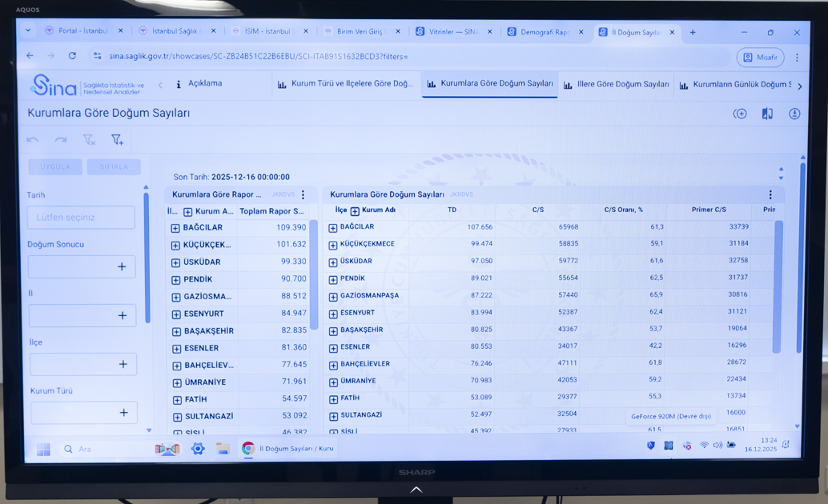The image size is (828, 504).
Task: Click the undo arrow icon
Action: (33, 140)
